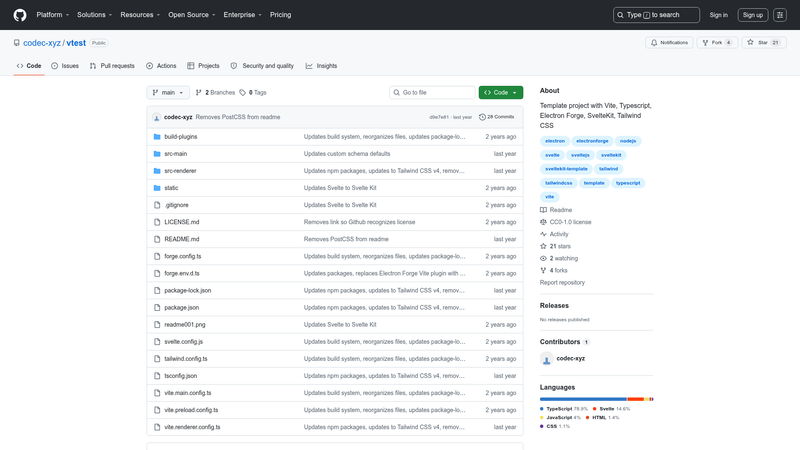This screenshot has width=800, height=450.
Task: Click the Svelte language entry
Action: click(x=611, y=409)
